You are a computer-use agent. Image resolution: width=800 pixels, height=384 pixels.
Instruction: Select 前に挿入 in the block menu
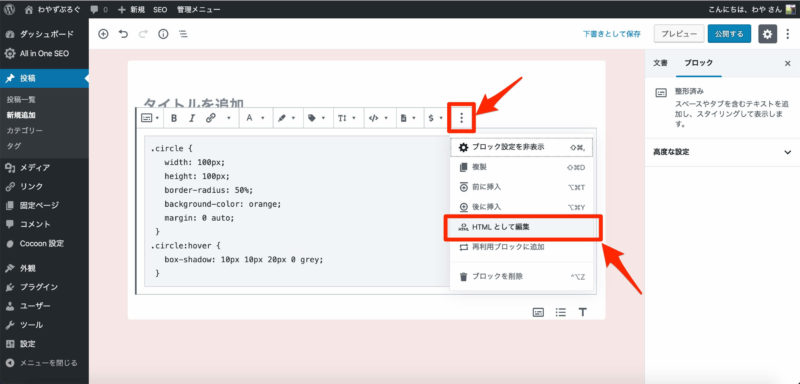pyautogui.click(x=522, y=187)
